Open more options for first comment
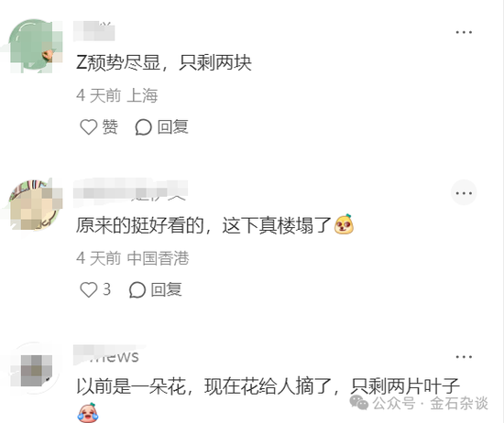The width and height of the screenshot is (504, 423). [x=464, y=32]
